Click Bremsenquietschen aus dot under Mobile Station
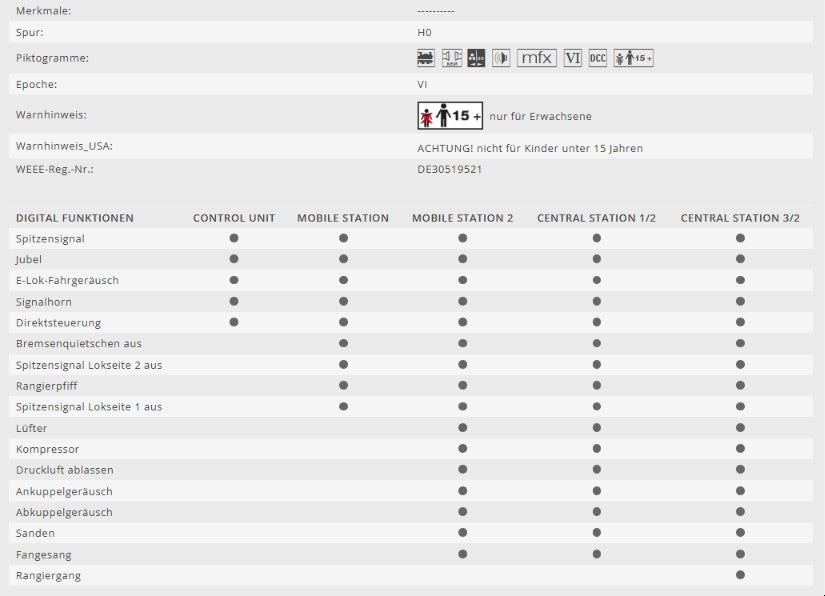This screenshot has width=825, height=596. coord(344,344)
